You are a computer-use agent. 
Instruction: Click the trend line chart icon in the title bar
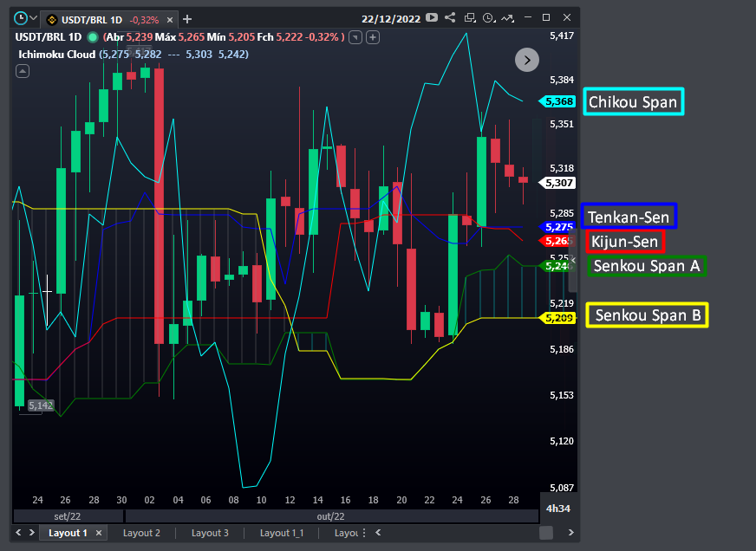(x=507, y=18)
